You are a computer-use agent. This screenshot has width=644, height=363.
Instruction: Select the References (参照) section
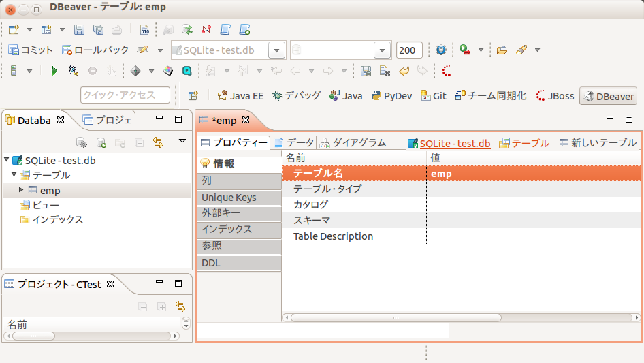tap(240, 247)
